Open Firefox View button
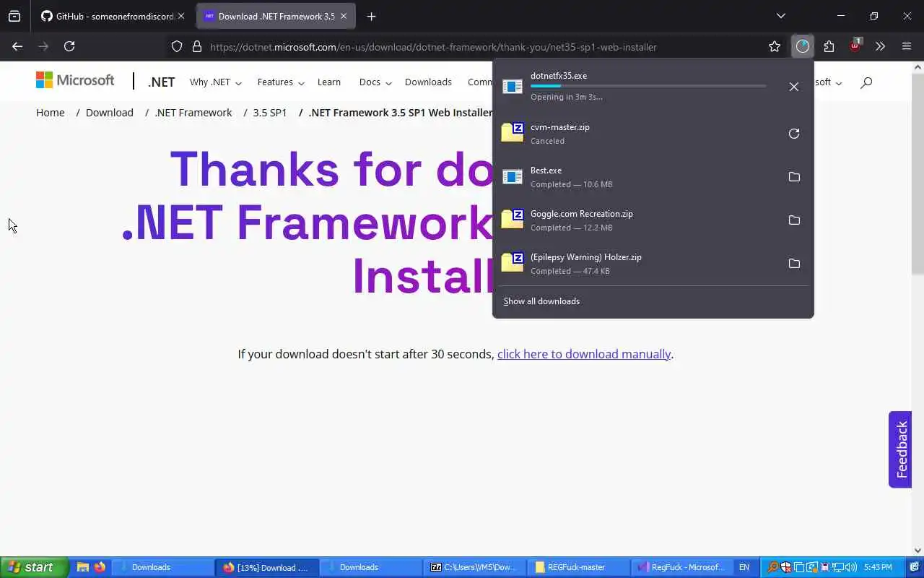The height and width of the screenshot is (578, 924). point(14,16)
